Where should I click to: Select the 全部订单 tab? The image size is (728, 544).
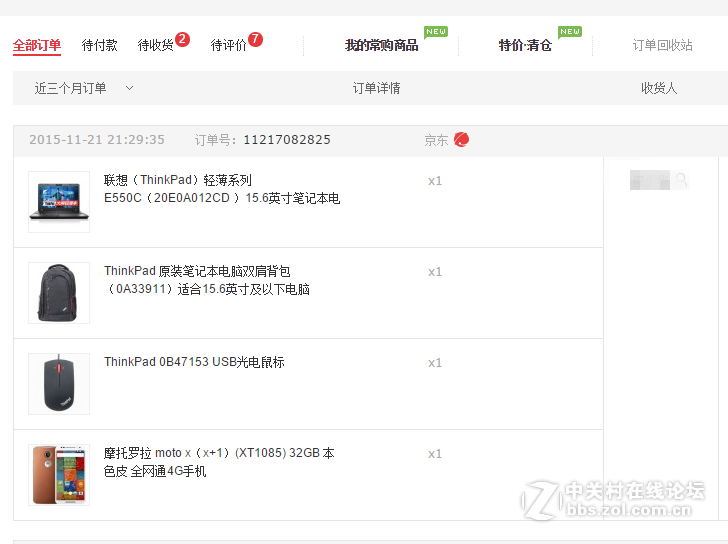37,45
